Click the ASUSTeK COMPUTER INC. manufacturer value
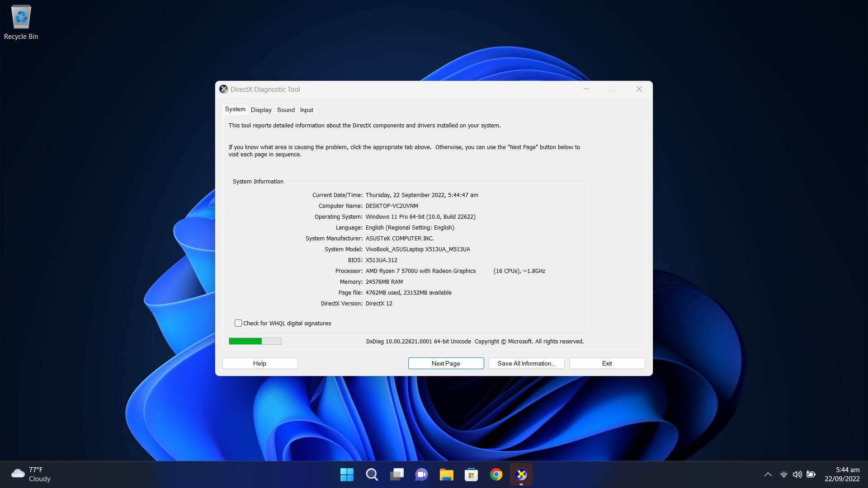The height and width of the screenshot is (488, 868). coord(400,239)
